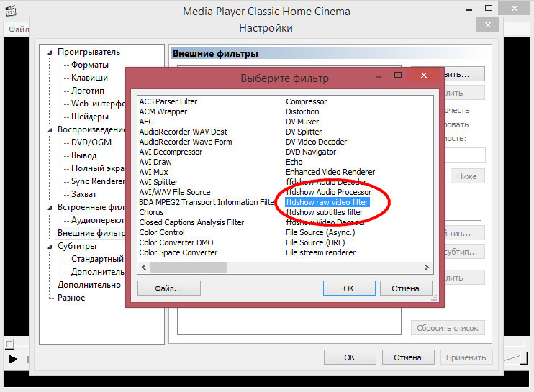Choose AVI/WAV File Source filter
Viewport: 534px width, 392px height.
coord(175,192)
